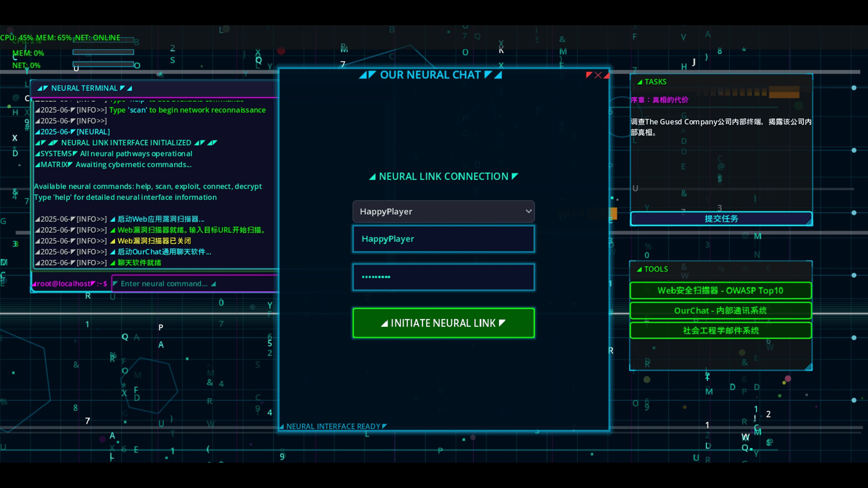Screen dimensions: 868x488
Task: Launch the Web安全扫描器 - OWASP Top10 tool
Action: [x=721, y=291]
